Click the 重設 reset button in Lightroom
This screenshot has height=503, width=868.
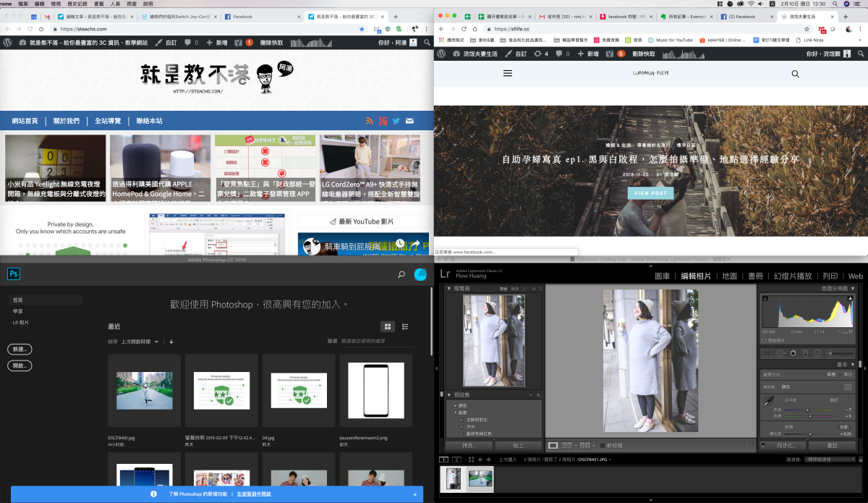[x=831, y=446]
